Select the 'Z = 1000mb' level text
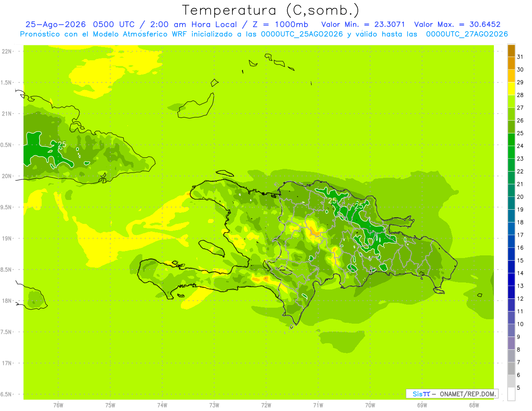 pyautogui.click(x=281, y=24)
